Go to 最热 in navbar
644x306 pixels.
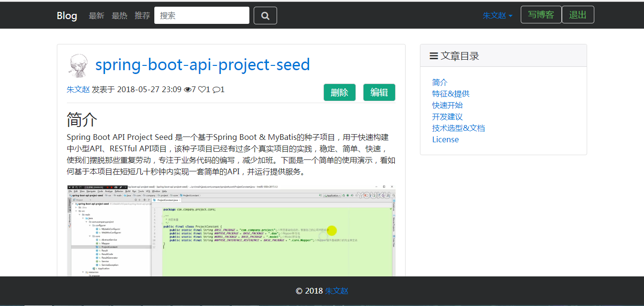pos(119,15)
